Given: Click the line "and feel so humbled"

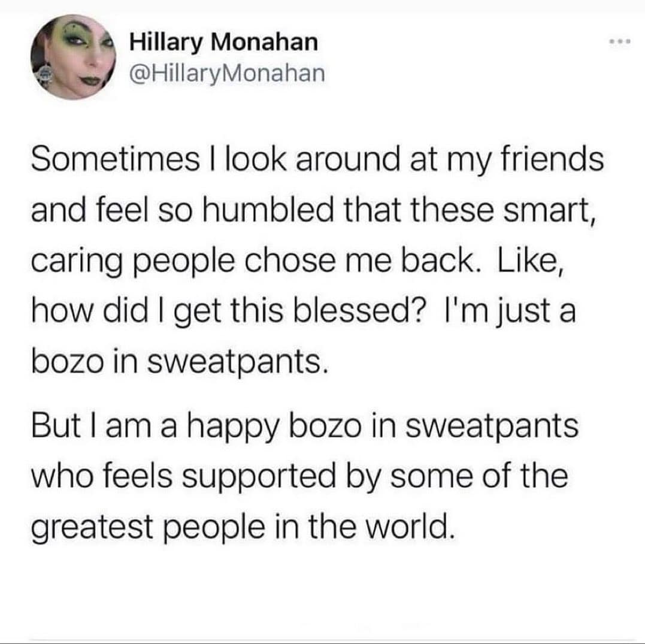Looking at the screenshot, I should [311, 211].
